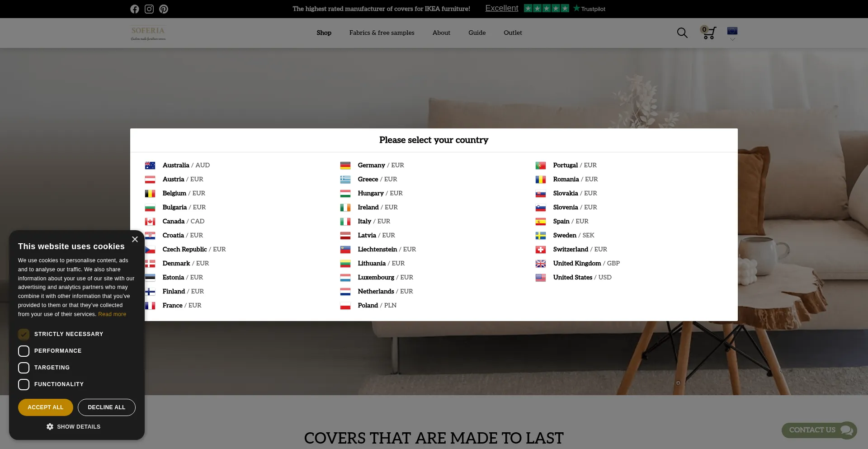Choose Czech Republic / EUR

(194, 250)
